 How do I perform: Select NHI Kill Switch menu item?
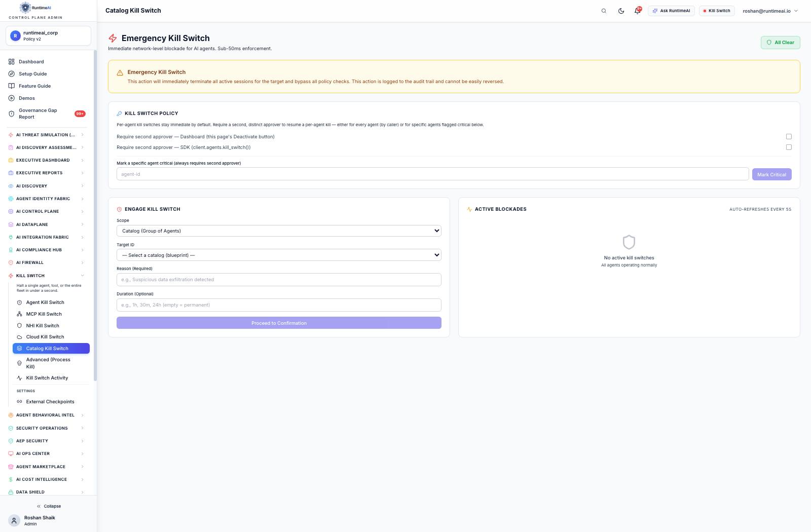[51, 326]
